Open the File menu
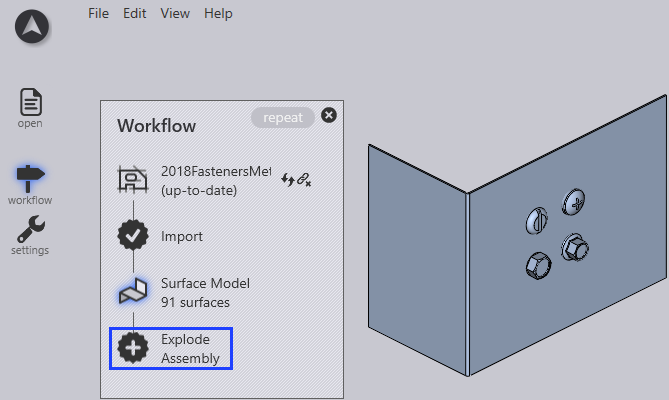This screenshot has height=400, width=669. click(98, 13)
